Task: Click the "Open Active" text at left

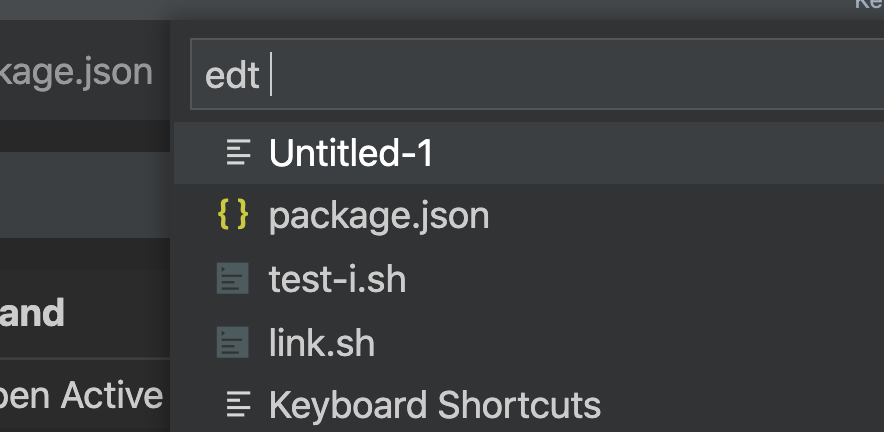Action: coord(82,395)
